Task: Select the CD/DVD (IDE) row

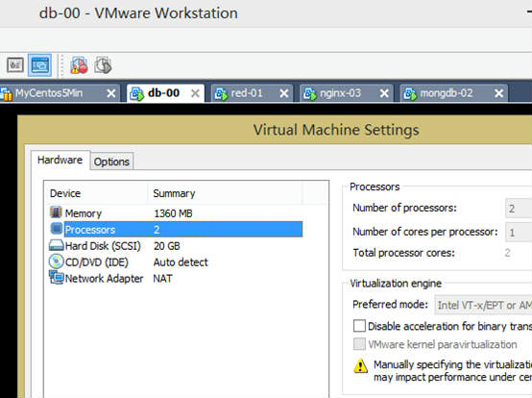Action: (176, 262)
